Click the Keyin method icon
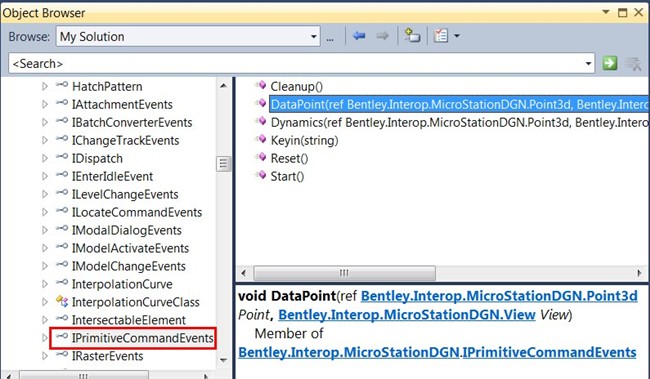 coord(261,139)
